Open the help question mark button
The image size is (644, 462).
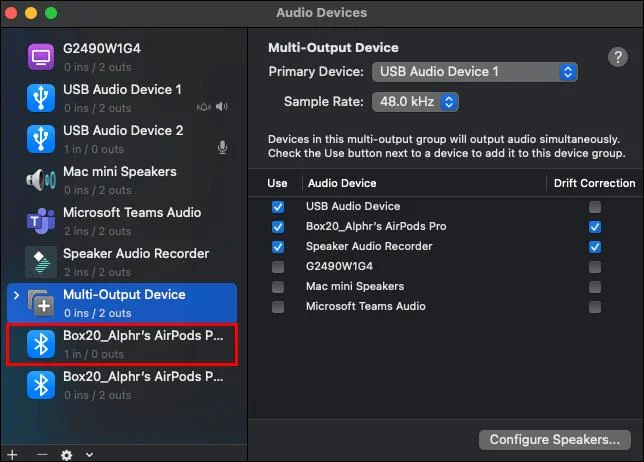pyautogui.click(x=618, y=57)
